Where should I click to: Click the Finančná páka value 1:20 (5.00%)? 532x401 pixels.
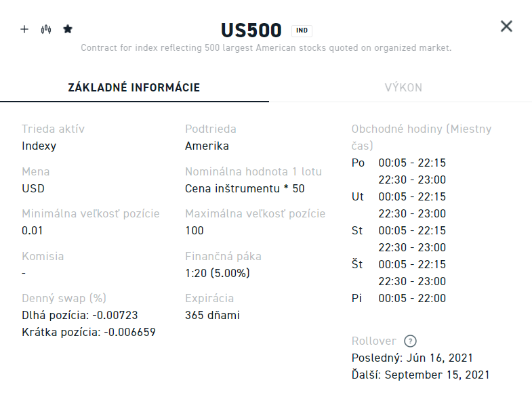[x=218, y=273]
